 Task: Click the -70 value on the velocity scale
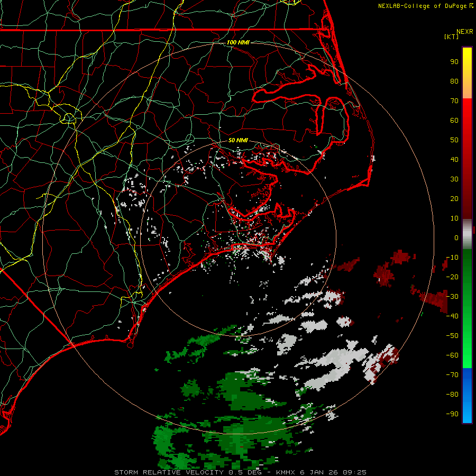[x=452, y=375]
